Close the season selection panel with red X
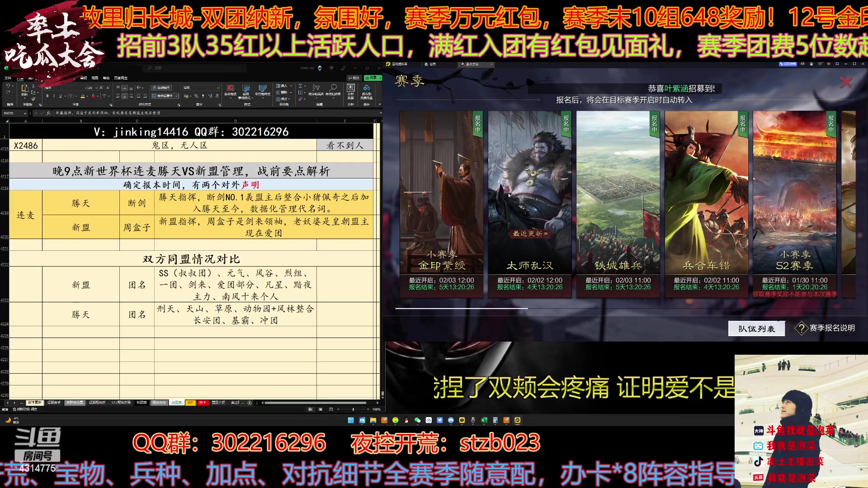 tap(846, 82)
